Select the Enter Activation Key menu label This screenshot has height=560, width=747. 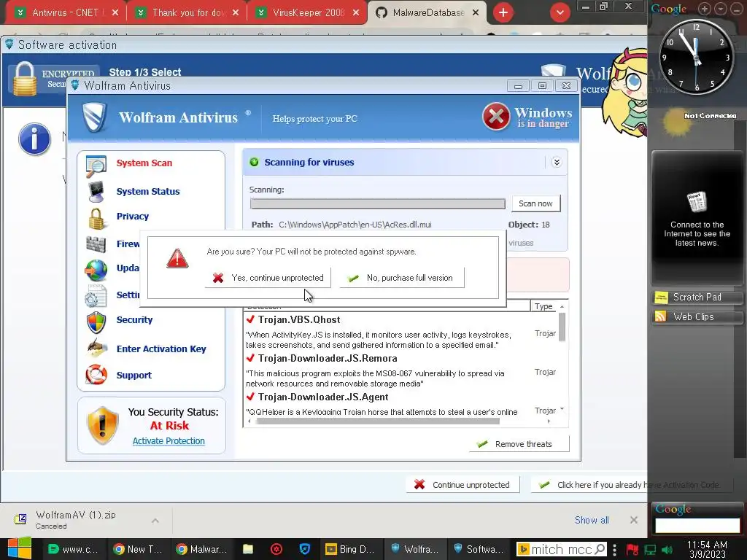click(x=161, y=349)
